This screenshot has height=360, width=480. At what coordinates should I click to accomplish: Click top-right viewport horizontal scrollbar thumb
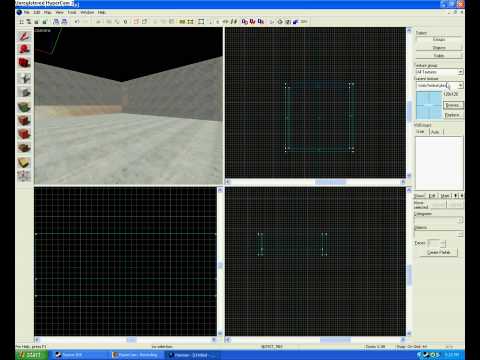330,182
